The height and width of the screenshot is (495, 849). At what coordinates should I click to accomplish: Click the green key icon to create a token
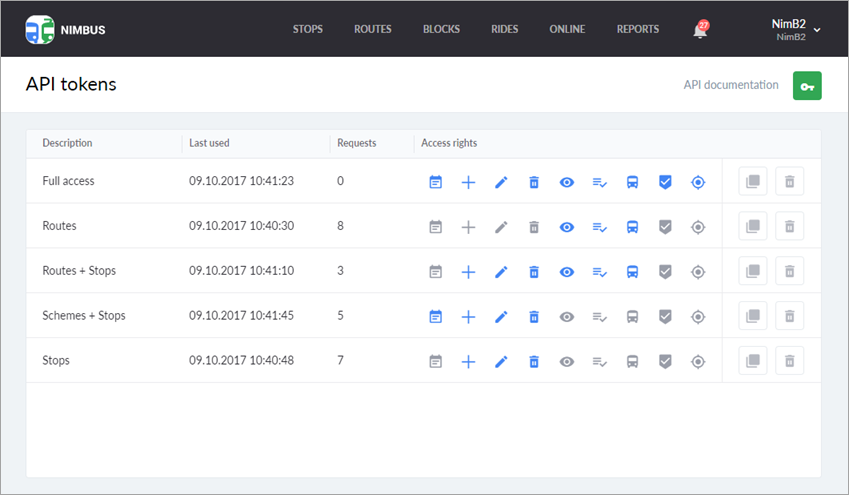[807, 86]
